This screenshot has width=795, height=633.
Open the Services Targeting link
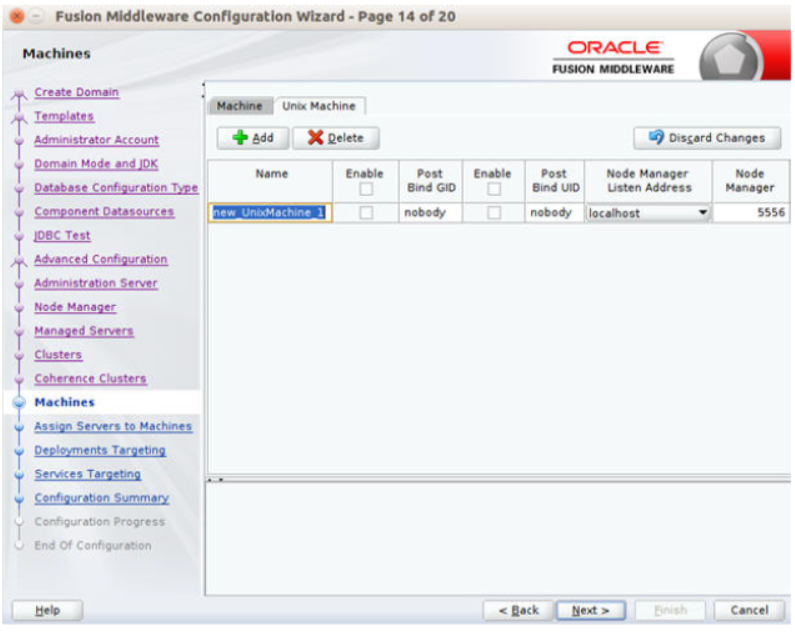[87, 474]
